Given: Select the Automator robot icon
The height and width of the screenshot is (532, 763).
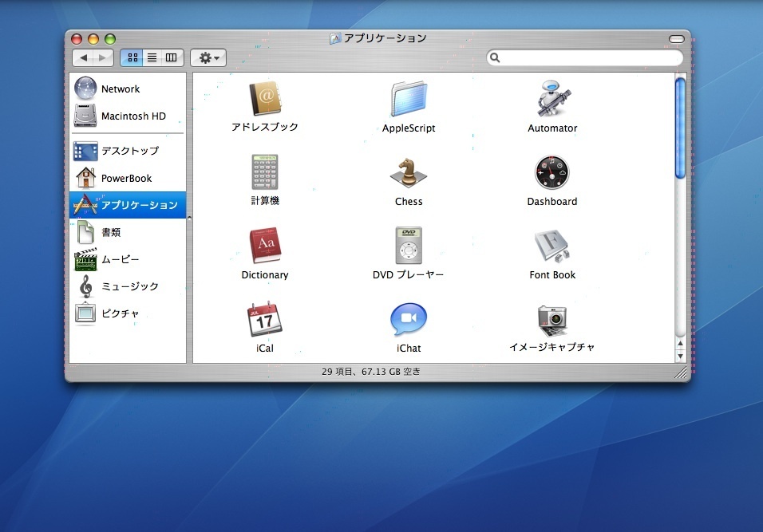Looking at the screenshot, I should tap(553, 99).
